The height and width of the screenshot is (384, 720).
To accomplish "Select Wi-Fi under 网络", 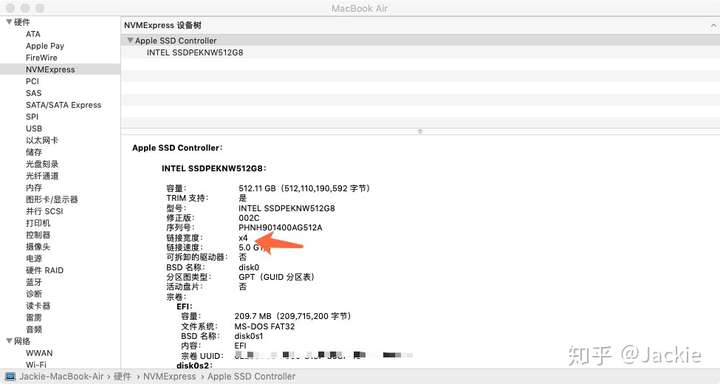I will point(36,365).
